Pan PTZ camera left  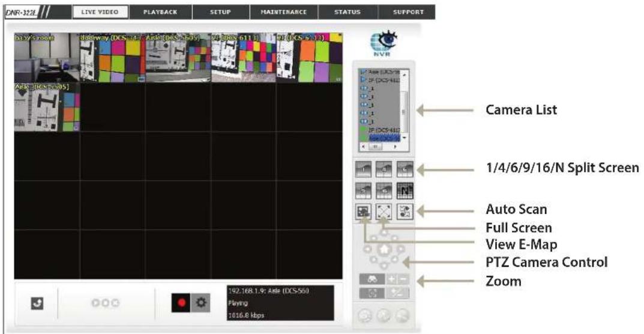pos(367,249)
